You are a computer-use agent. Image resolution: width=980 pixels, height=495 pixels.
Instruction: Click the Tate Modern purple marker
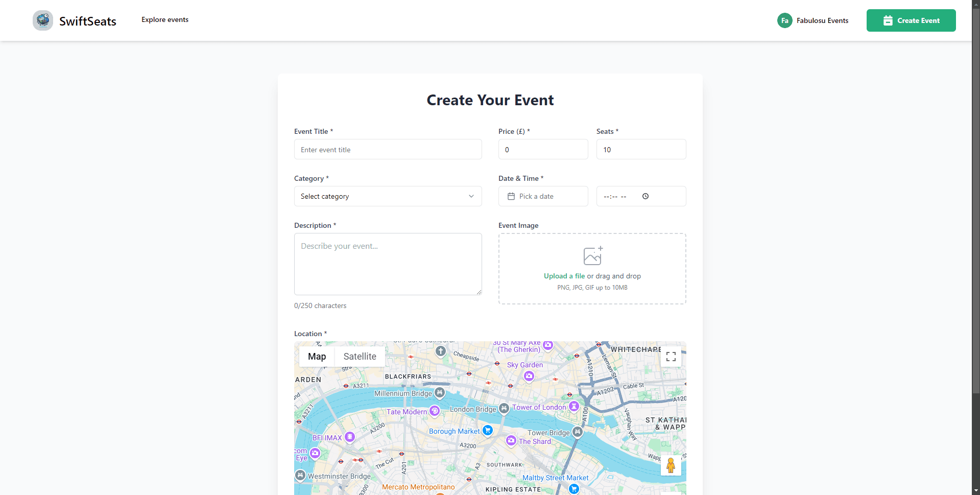point(434,410)
